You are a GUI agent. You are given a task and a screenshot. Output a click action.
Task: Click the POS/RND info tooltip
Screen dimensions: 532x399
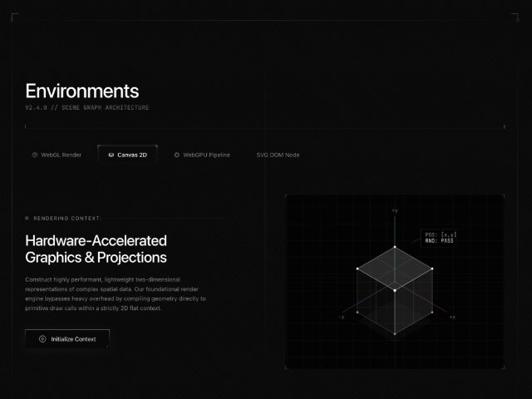pyautogui.click(x=439, y=239)
